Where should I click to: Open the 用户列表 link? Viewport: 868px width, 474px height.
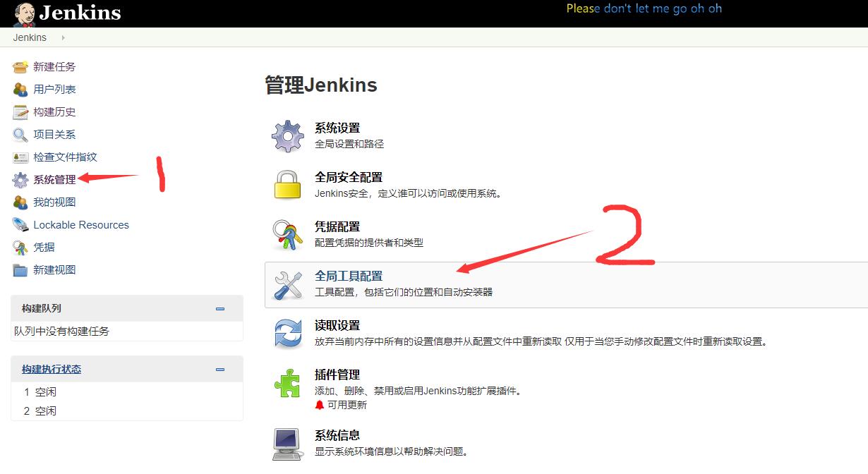(x=54, y=90)
